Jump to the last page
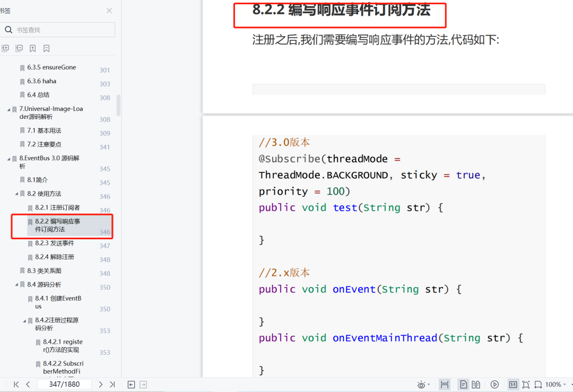The height and width of the screenshot is (392, 573). pos(112,385)
